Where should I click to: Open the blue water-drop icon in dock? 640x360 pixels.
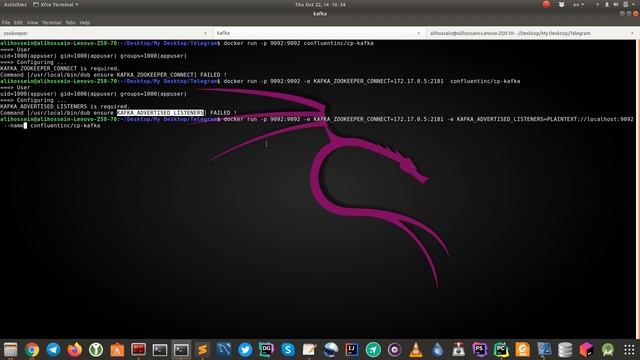tap(437, 350)
